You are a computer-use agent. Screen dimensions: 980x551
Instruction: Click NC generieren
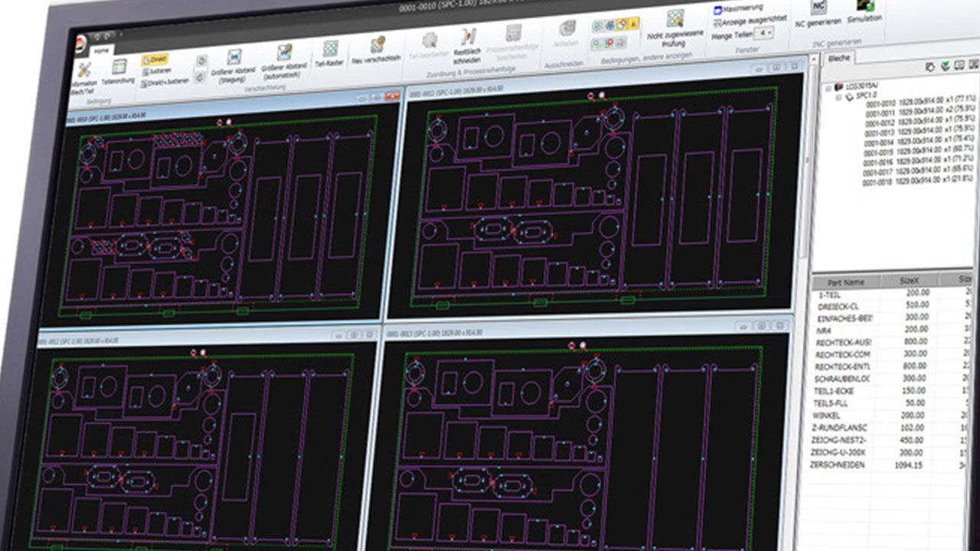click(817, 14)
